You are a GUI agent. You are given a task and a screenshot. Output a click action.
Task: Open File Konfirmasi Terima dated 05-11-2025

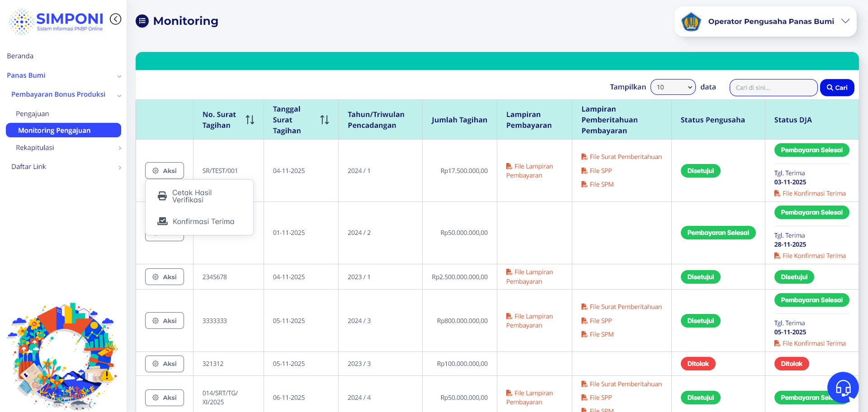[810, 343]
